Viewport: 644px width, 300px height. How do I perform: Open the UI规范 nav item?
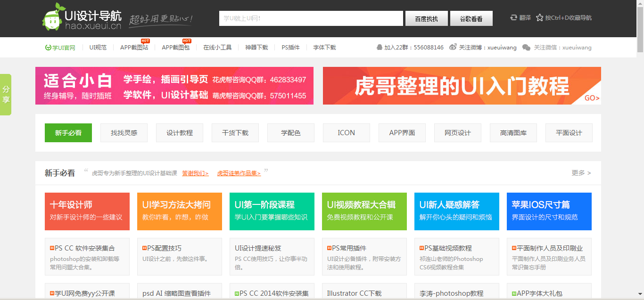[98, 48]
